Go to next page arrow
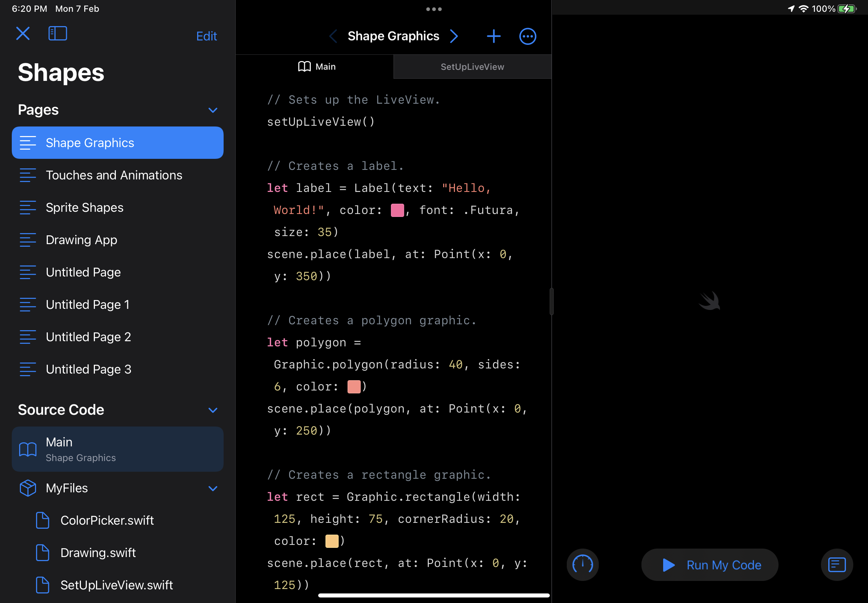Viewport: 868px width, 603px height. [x=454, y=36]
